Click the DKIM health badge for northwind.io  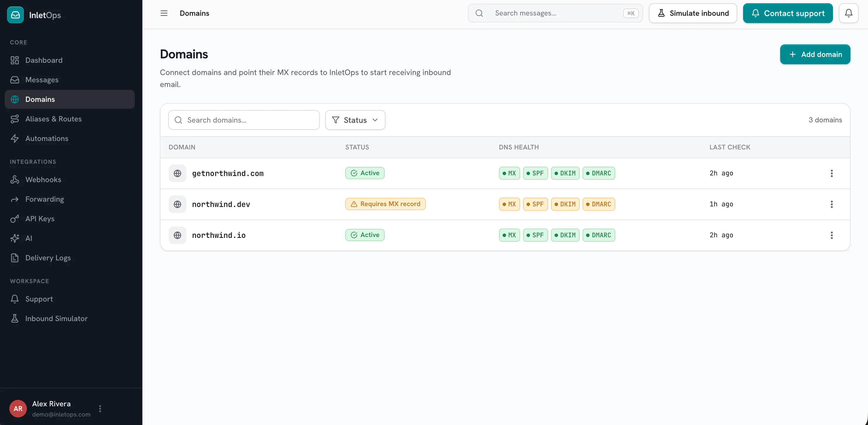565,235
